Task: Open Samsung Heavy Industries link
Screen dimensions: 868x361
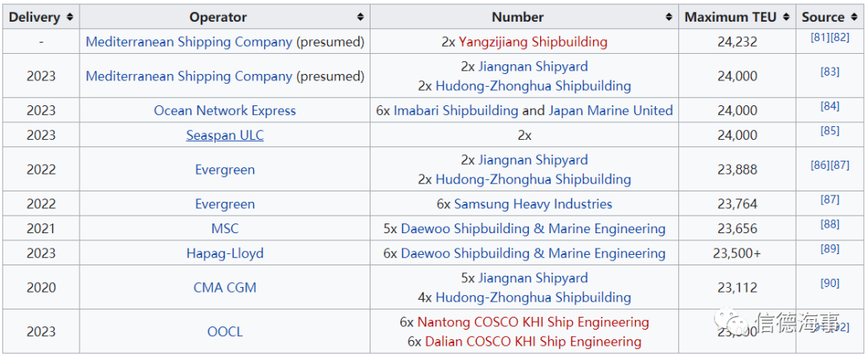Action: pos(533,204)
